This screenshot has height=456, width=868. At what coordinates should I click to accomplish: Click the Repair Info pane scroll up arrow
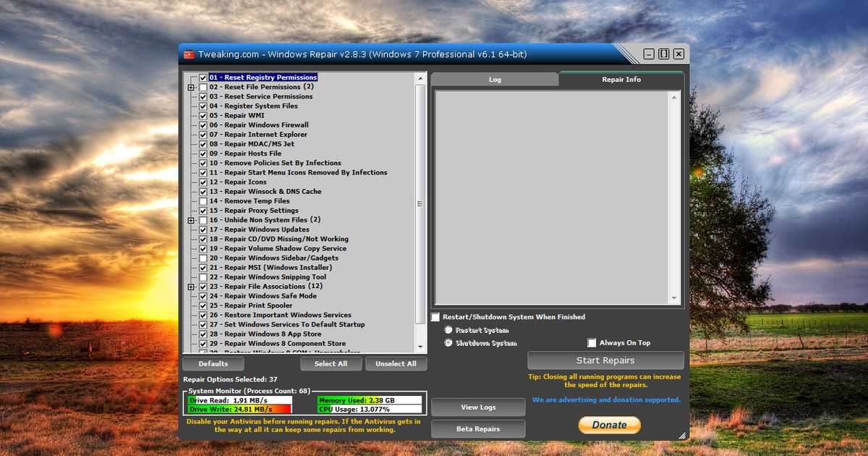[x=675, y=97]
